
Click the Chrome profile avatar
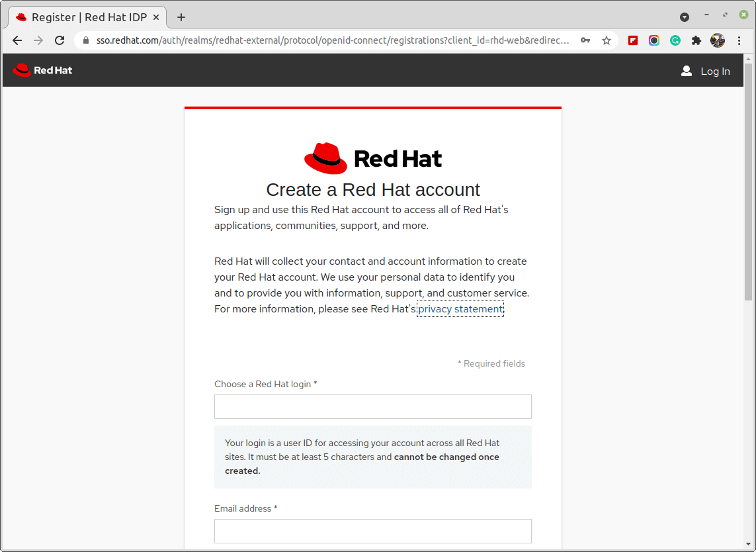[718, 40]
